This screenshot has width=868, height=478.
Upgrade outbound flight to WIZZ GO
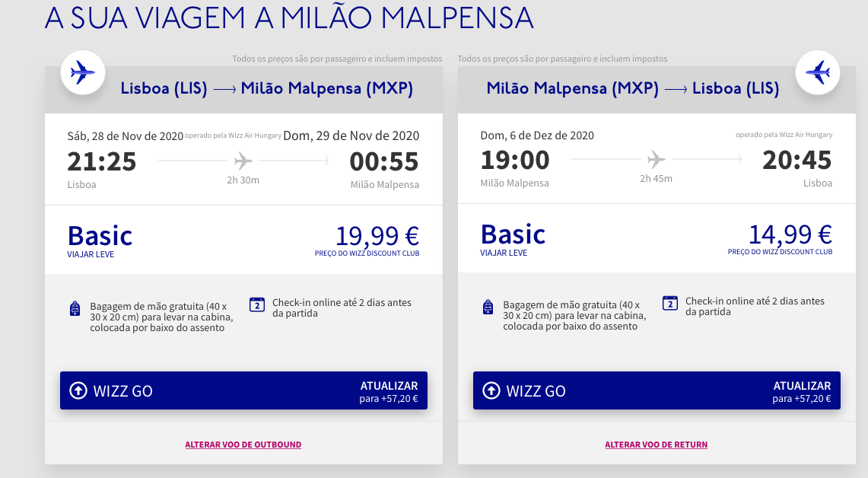click(x=243, y=390)
